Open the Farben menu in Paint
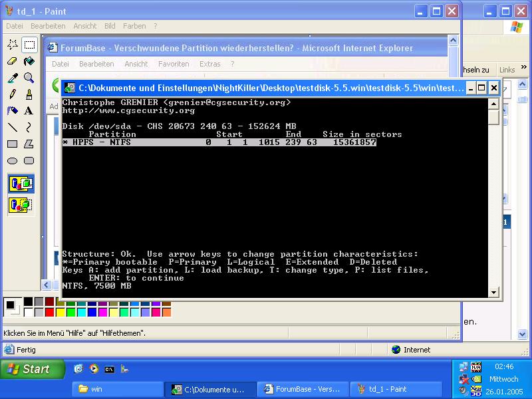532x399 pixels. [134, 26]
